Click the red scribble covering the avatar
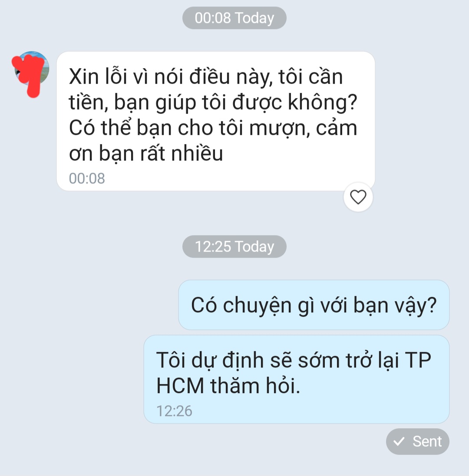The image size is (469, 476). 29,74
